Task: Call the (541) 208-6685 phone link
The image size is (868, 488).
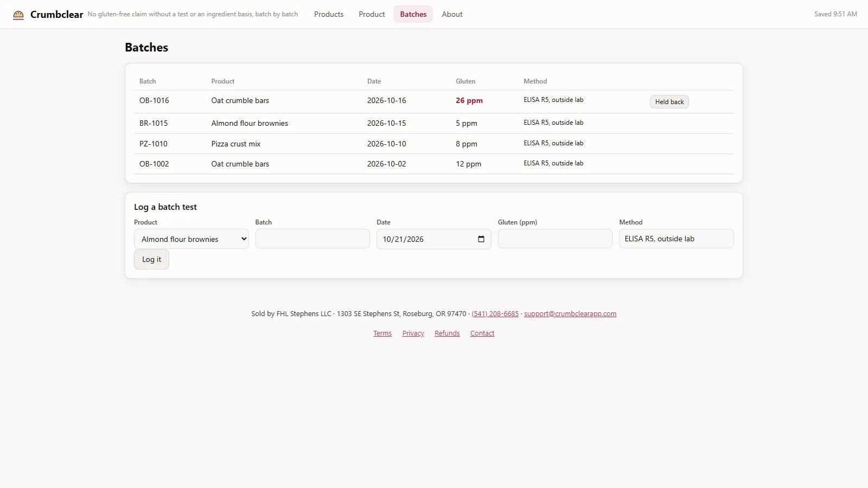Action: (x=495, y=314)
